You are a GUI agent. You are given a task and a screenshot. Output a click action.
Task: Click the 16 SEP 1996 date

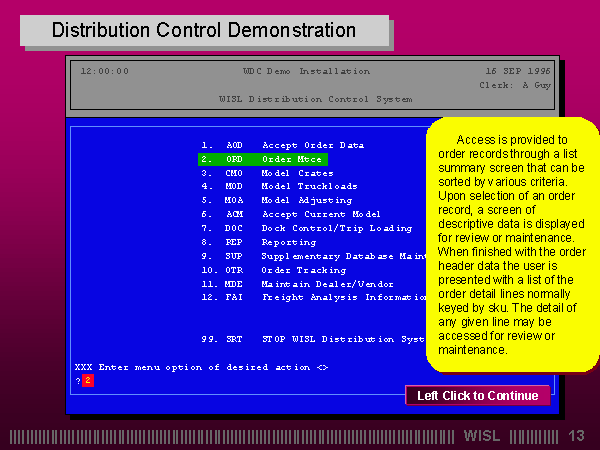pyautogui.click(x=517, y=72)
